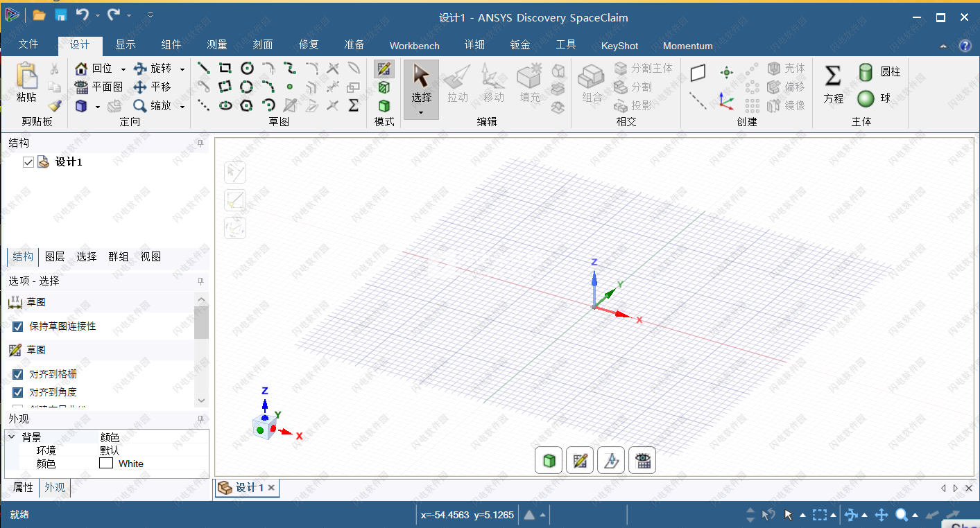Select the Polygon sketch tool
The image size is (980, 528).
pyautogui.click(x=247, y=105)
